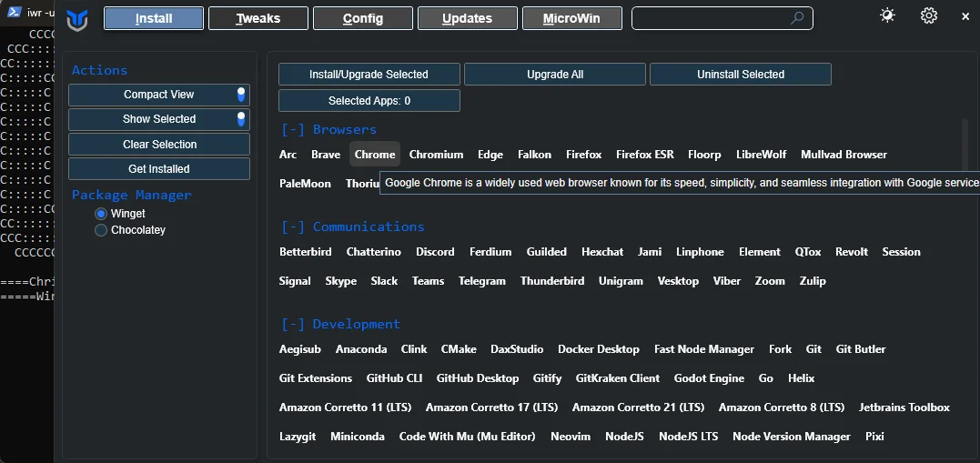The image size is (980, 463).
Task: Select Ferdium app
Action: click(x=490, y=252)
